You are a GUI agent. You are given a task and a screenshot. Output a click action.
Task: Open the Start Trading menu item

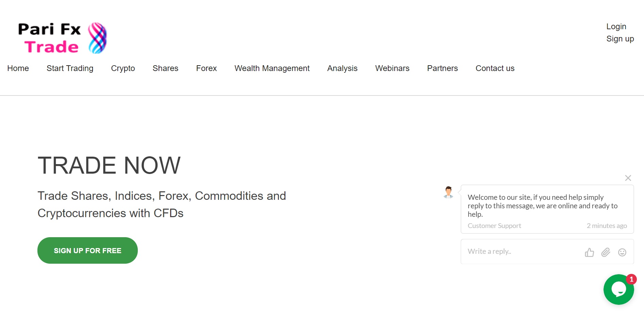click(x=70, y=68)
